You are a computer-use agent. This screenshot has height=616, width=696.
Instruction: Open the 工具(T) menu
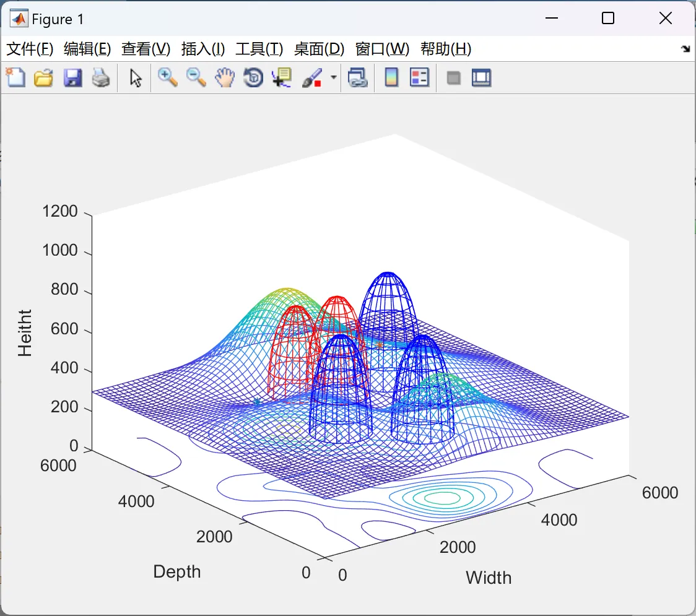click(259, 50)
